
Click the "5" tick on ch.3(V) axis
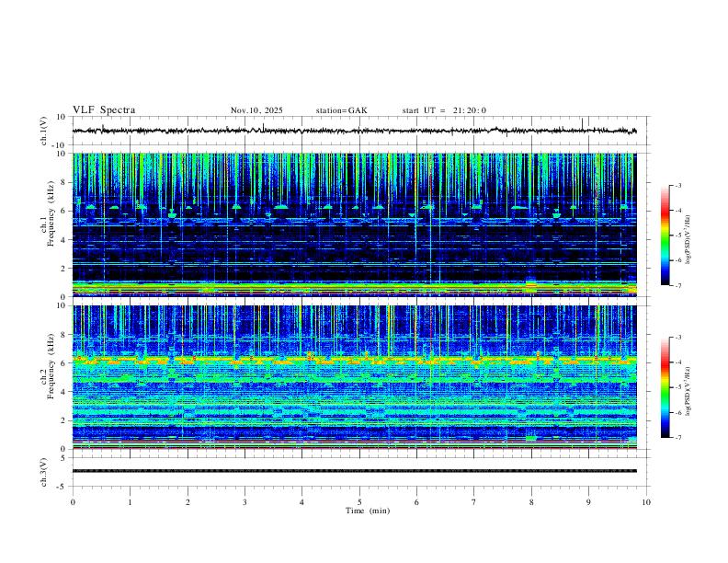tap(63, 457)
